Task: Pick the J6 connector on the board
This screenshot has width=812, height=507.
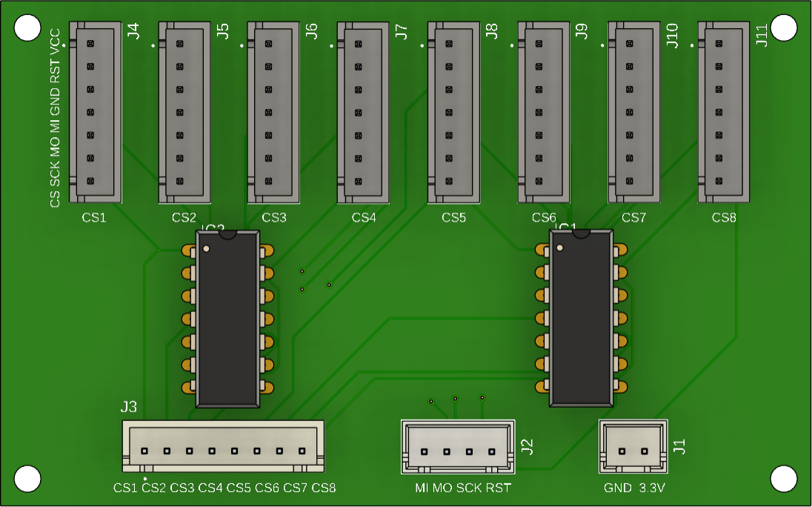Action: click(273, 113)
